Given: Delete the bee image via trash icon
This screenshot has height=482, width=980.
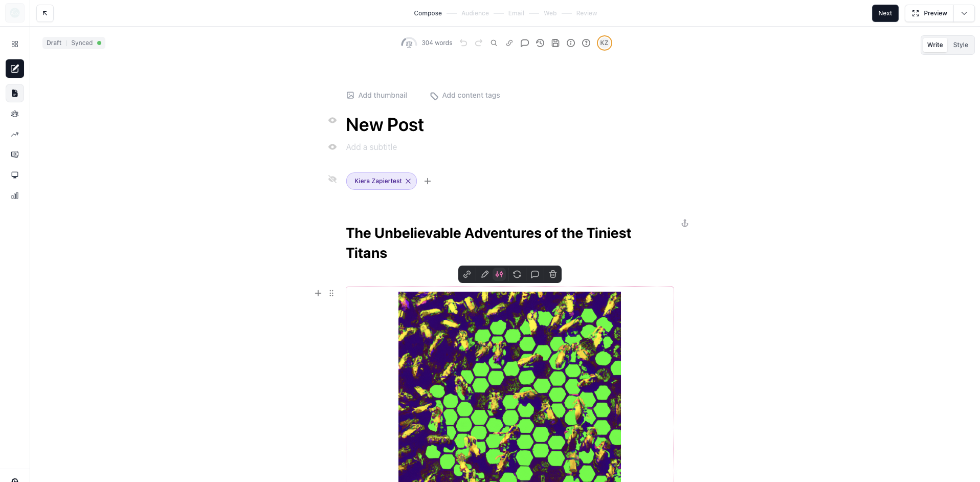Looking at the screenshot, I should pyautogui.click(x=553, y=274).
